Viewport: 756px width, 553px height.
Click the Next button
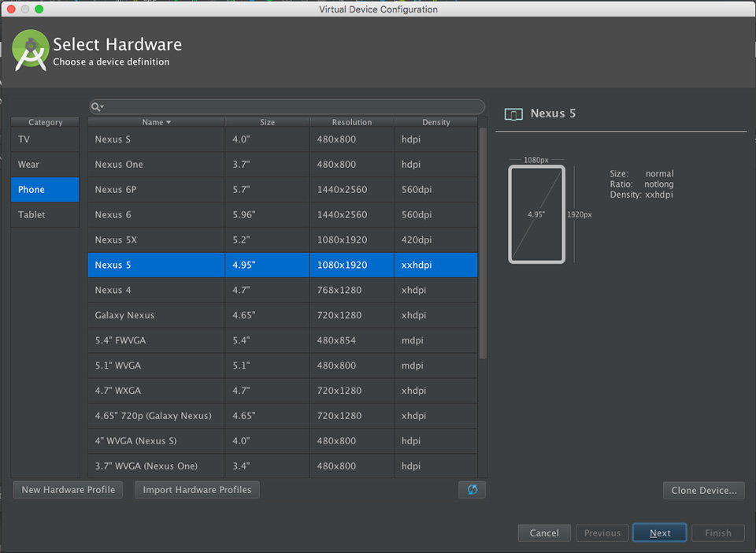(x=660, y=533)
